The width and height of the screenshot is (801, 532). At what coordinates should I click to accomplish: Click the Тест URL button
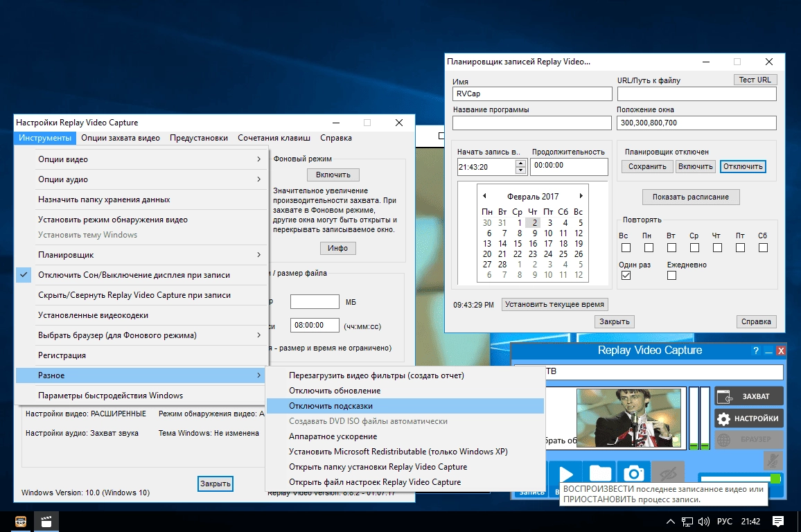755,80
